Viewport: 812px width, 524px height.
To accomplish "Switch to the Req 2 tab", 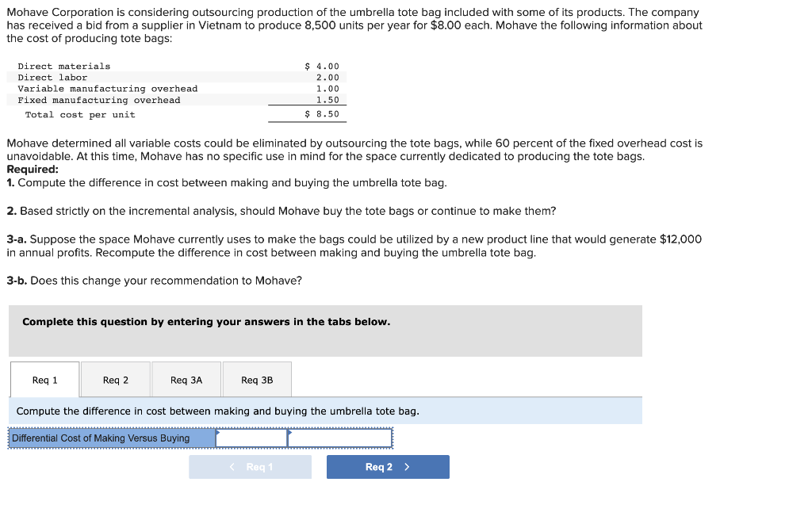I will pyautogui.click(x=115, y=379).
